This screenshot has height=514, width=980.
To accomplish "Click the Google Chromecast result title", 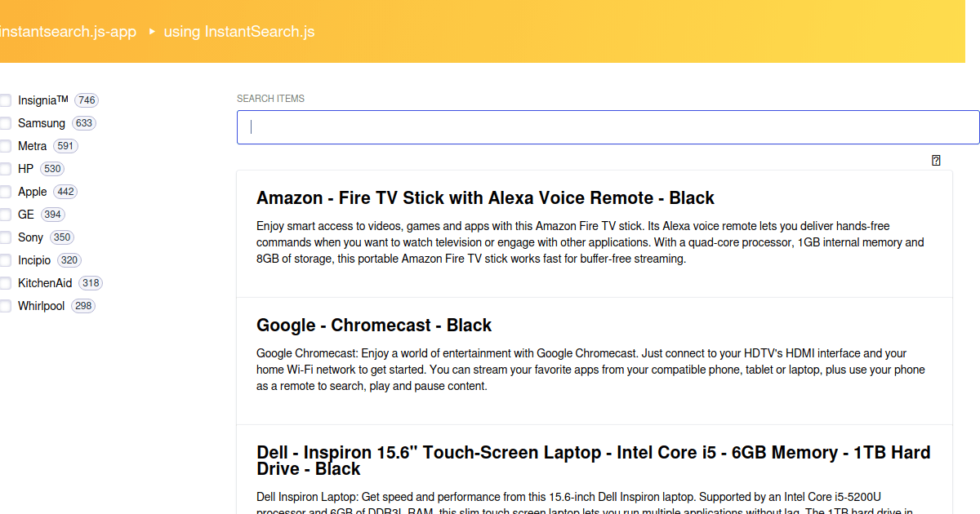I will [374, 325].
